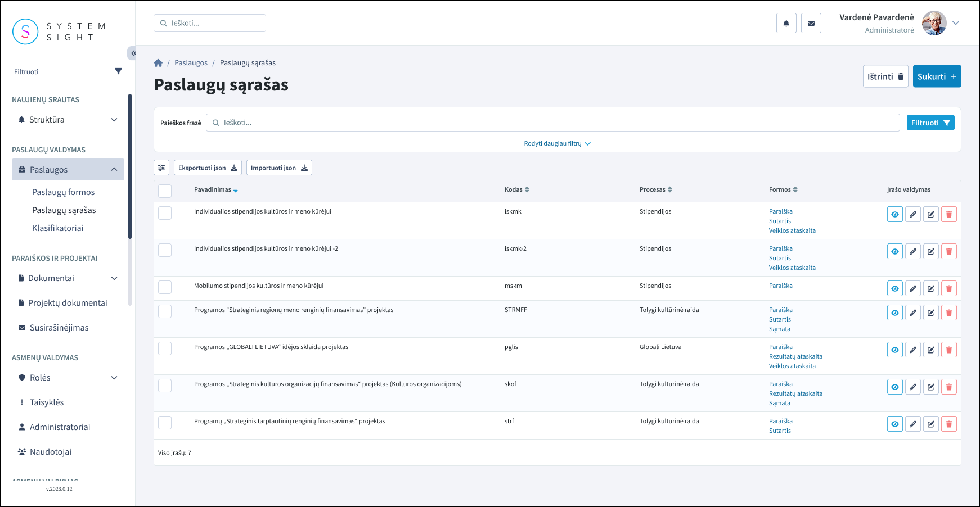
Task: Expand the Struktūra menu section
Action: tap(68, 120)
